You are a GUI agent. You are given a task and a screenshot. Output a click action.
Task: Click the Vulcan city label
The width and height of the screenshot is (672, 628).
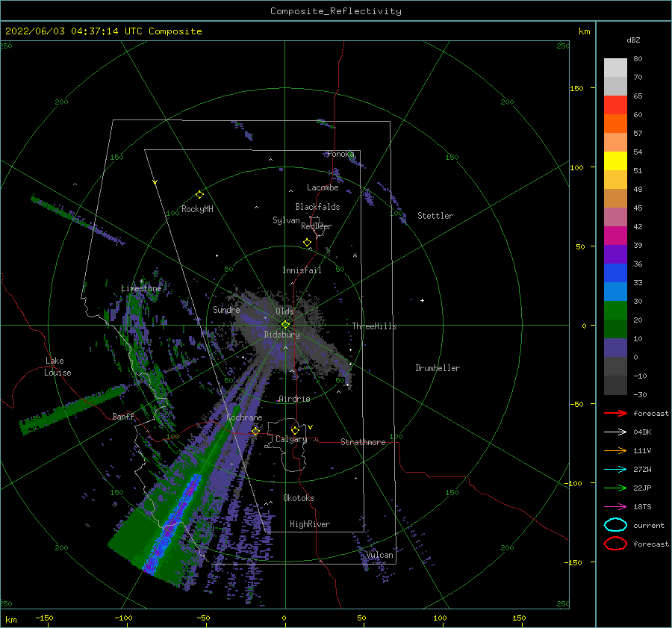click(380, 555)
